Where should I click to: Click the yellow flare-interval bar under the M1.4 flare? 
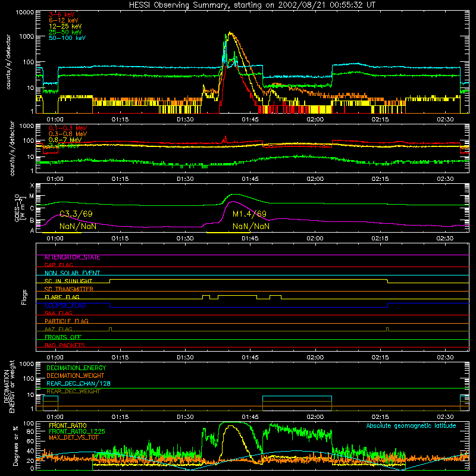tap(228, 233)
